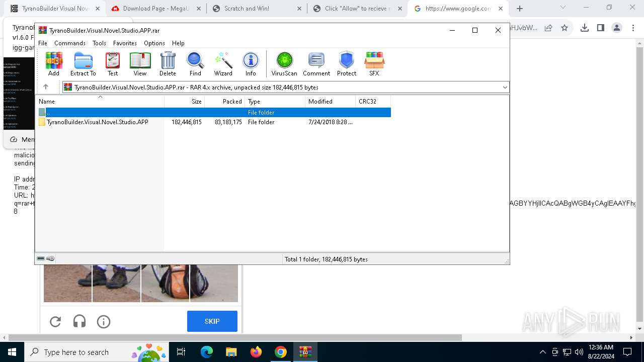This screenshot has width=644, height=362.
Task: Click the Extract To toolbar icon
Action: pyautogui.click(x=83, y=64)
